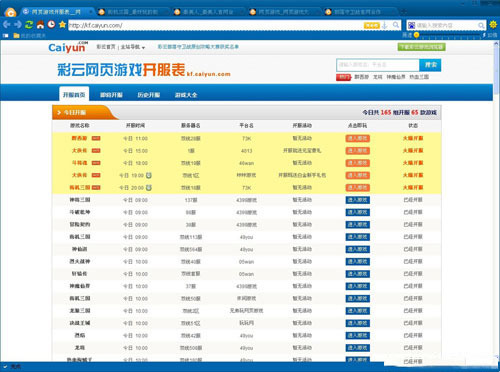This screenshot has width=500, height=372.
Task: Open the history clock icon
Action: click(x=51, y=24)
